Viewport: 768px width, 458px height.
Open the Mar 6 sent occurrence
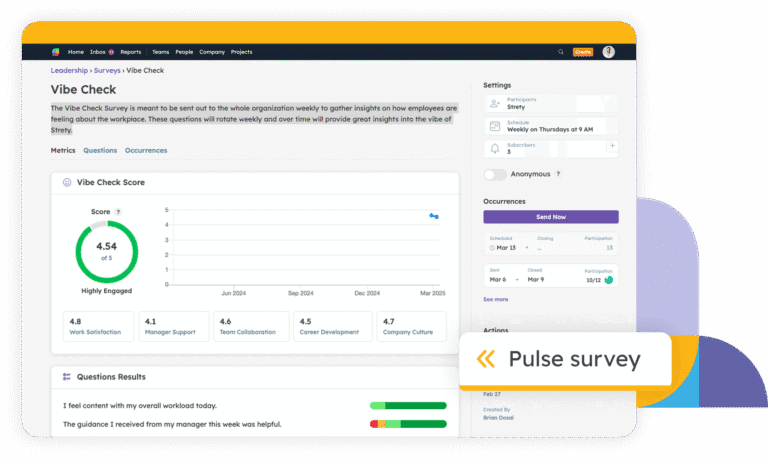pos(551,275)
